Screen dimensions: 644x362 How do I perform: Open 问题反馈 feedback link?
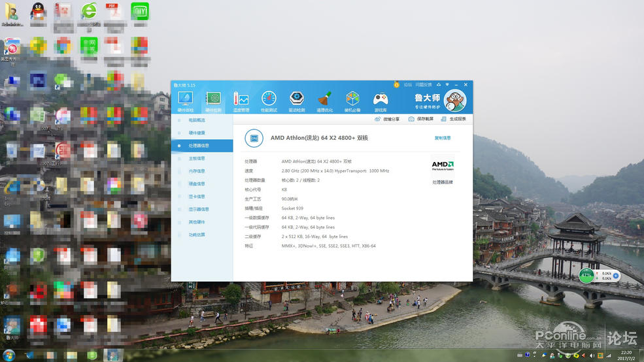[x=424, y=84]
